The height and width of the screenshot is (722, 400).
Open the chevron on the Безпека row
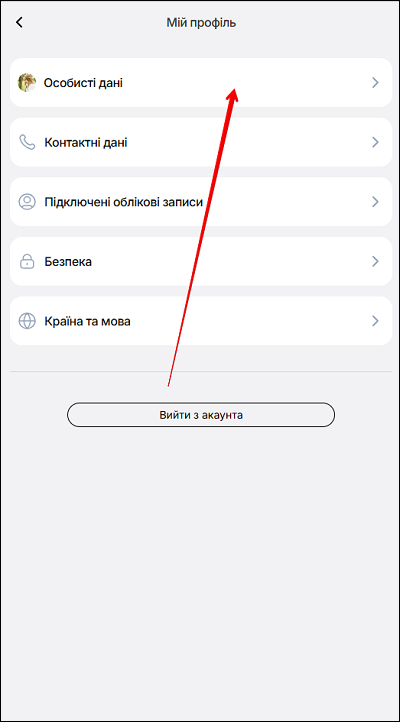point(376,262)
